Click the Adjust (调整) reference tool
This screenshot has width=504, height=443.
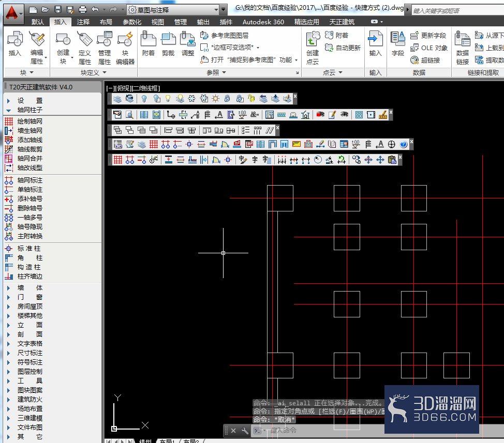point(188,43)
